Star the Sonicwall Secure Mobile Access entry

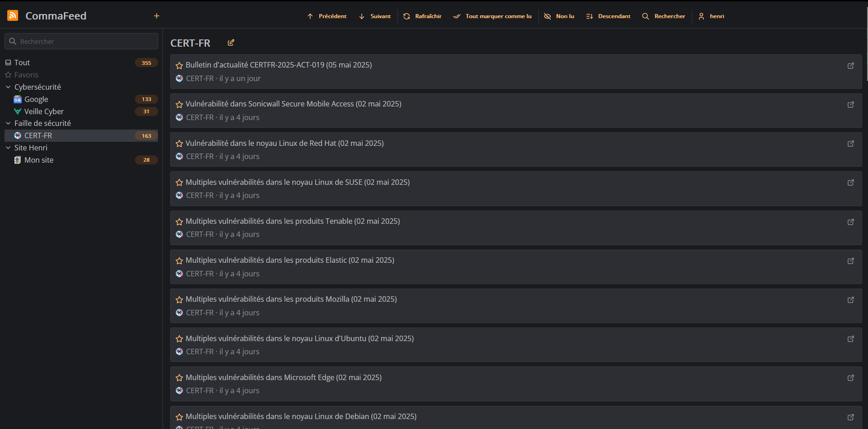tap(179, 104)
